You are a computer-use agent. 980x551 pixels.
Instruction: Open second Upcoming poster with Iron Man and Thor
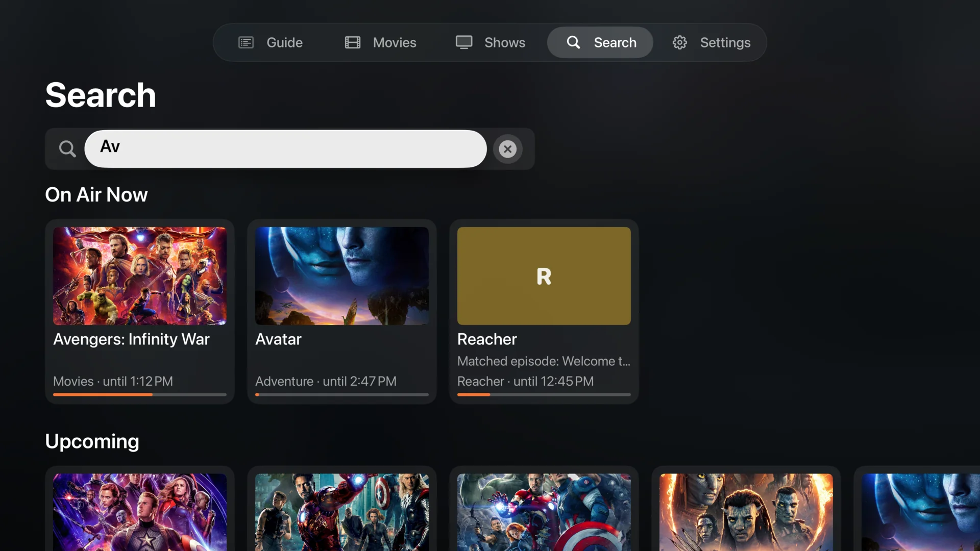coord(342,512)
